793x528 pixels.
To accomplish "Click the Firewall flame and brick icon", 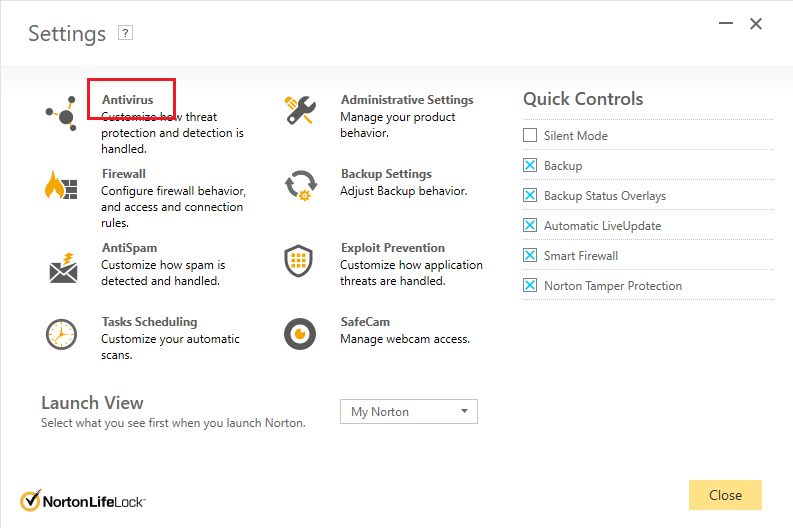I will click(x=61, y=185).
